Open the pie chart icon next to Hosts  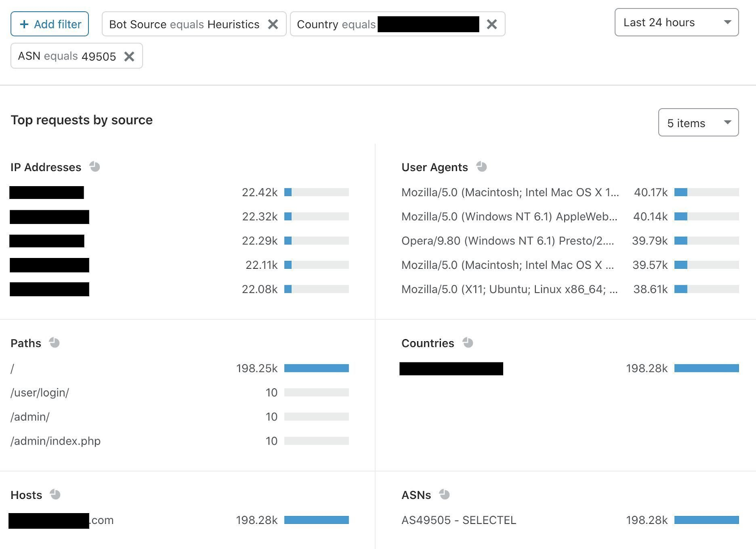[55, 495]
